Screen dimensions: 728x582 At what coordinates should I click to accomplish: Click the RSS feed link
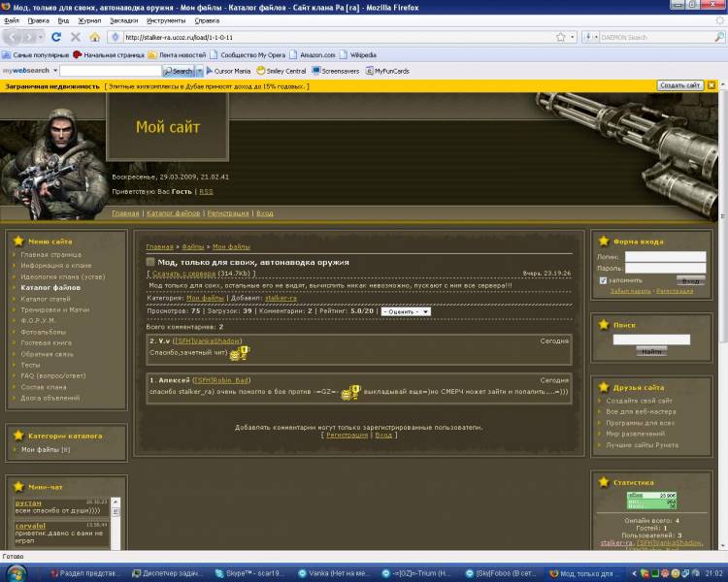tap(206, 192)
